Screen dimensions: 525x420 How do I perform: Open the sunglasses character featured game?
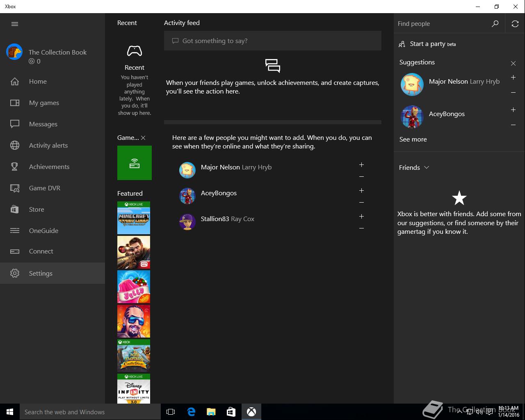click(134, 321)
